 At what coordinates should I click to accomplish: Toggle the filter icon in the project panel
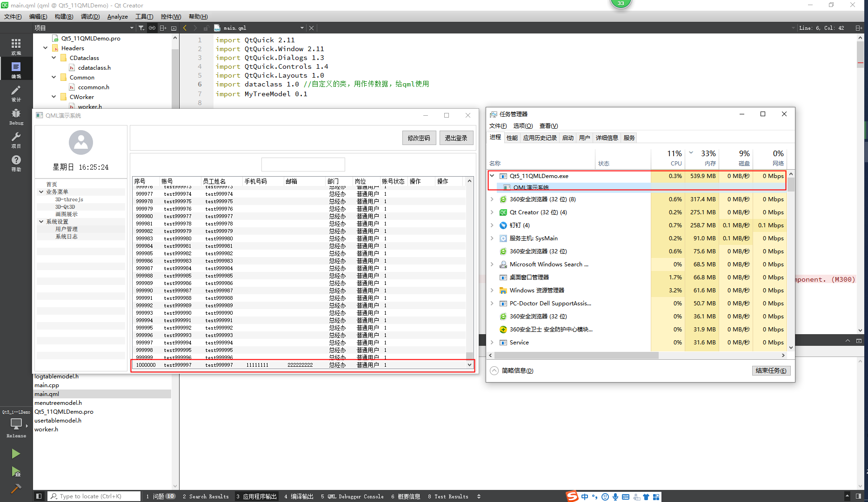[141, 28]
